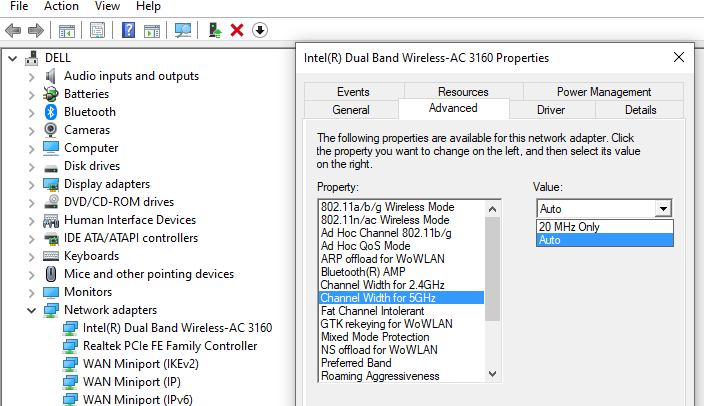Viewport: 704px width, 406px height.
Task: Click the Back arrow in toolbar
Action: tap(13, 30)
